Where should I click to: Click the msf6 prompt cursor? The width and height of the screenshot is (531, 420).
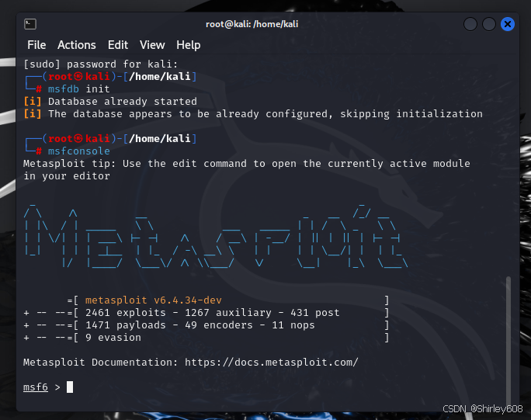[69, 387]
